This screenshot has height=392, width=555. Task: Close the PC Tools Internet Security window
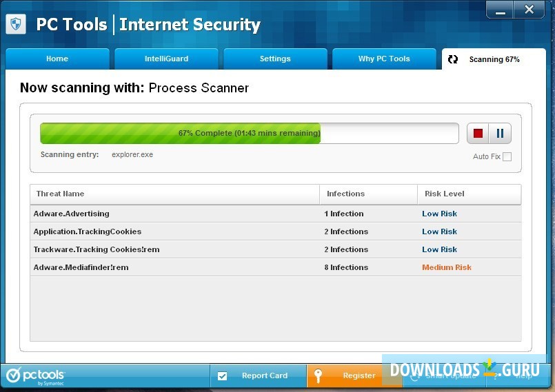coord(529,10)
